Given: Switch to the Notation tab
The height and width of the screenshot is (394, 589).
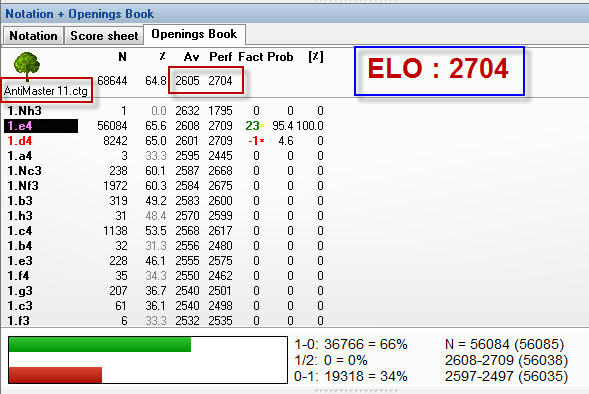Looking at the screenshot, I should tap(33, 36).
